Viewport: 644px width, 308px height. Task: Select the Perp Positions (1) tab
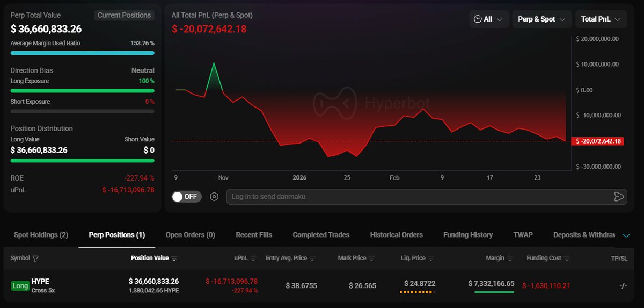(117, 235)
